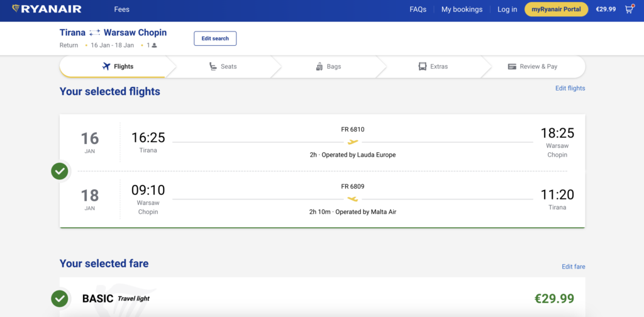The width and height of the screenshot is (644, 317).
Task: Open the myRyanair Portal button
Action: click(556, 9)
